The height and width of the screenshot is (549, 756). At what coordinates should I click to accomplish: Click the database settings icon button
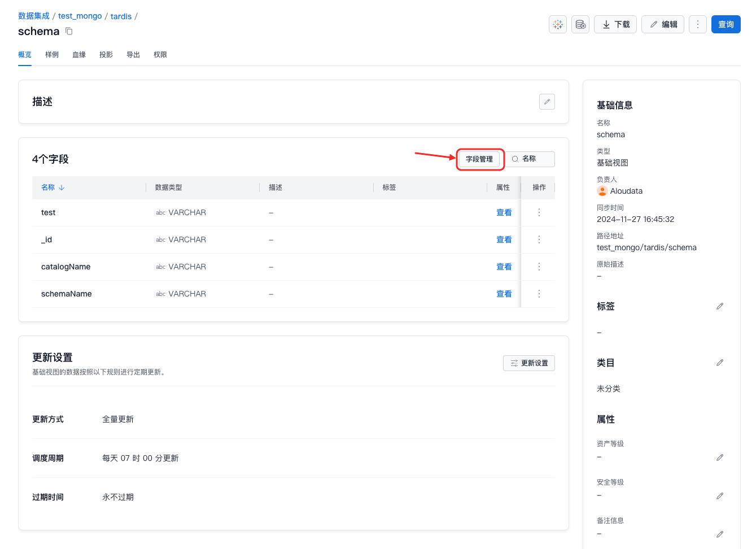[x=580, y=24]
